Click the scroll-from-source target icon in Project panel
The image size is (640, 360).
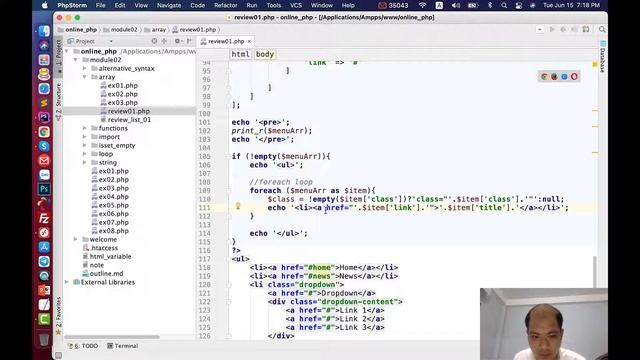(154, 41)
